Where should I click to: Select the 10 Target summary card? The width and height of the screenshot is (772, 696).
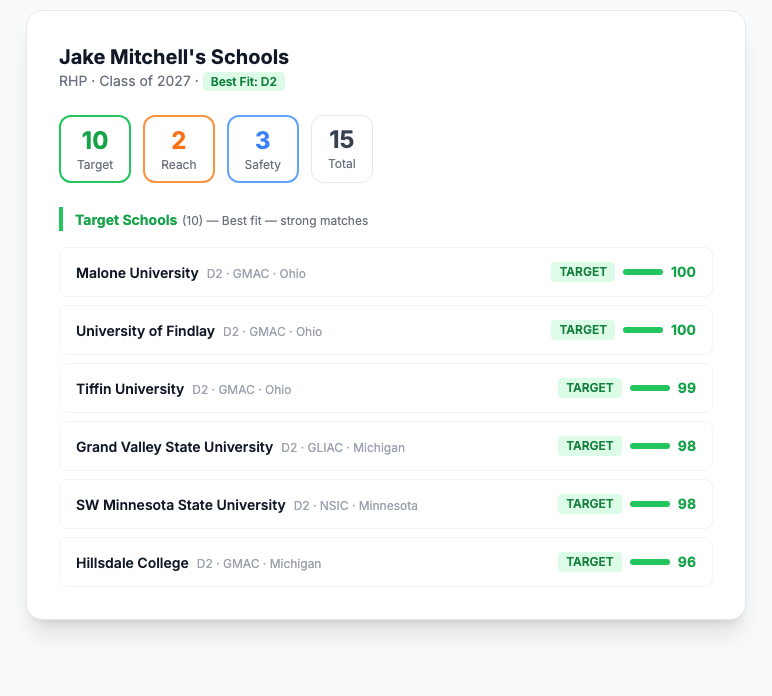[x=95, y=149]
